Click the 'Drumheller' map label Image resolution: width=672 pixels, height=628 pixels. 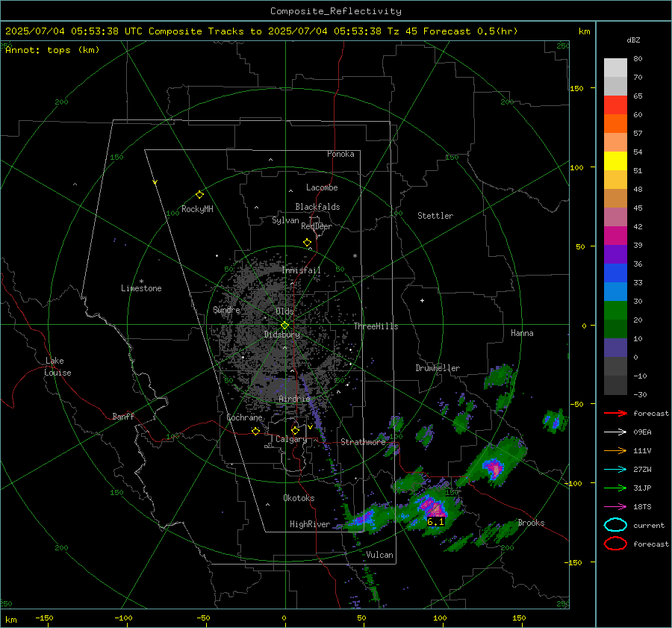click(x=438, y=368)
